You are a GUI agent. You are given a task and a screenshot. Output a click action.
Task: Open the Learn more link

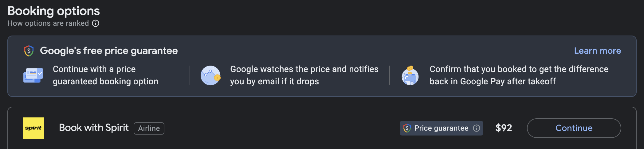point(598,51)
